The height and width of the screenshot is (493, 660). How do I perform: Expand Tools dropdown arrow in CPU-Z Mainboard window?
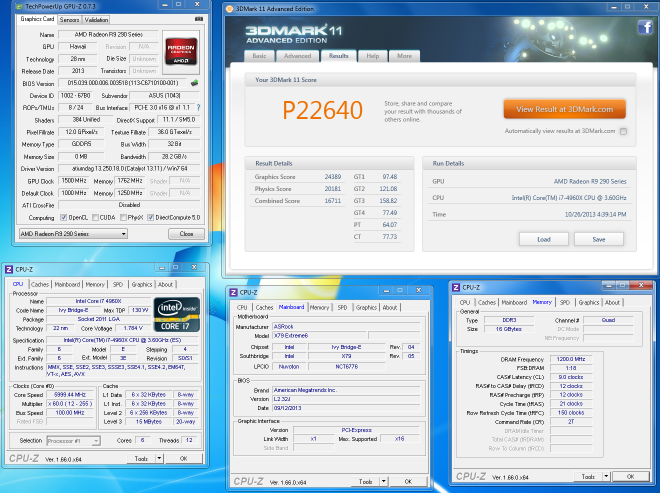[x=383, y=481]
